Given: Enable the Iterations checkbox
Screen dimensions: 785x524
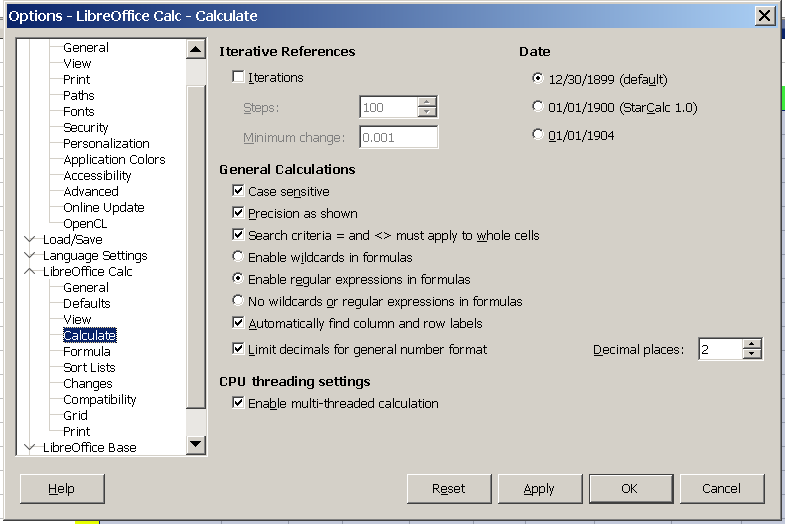Looking at the screenshot, I should 238,77.
